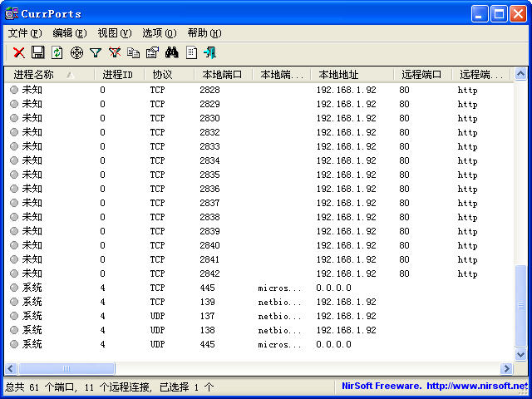Open the www.nirsoft.net link in status bar
The image size is (532, 399).
(x=477, y=386)
